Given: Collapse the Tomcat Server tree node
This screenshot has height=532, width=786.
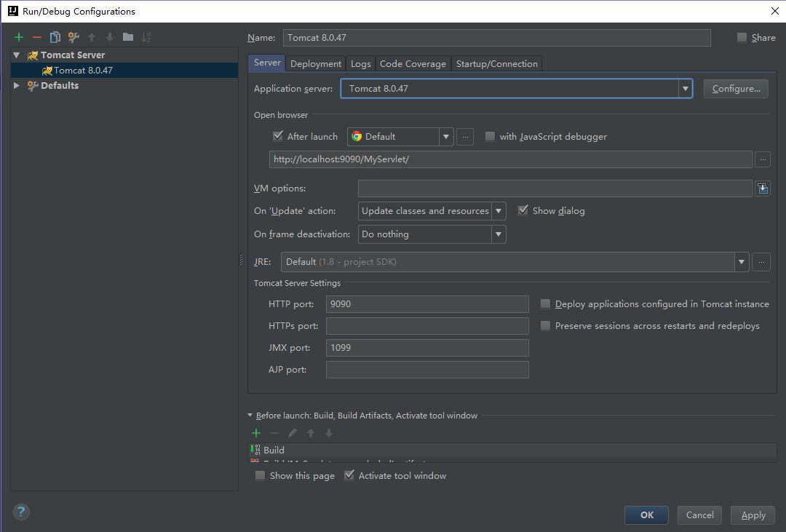Looking at the screenshot, I should pyautogui.click(x=17, y=55).
